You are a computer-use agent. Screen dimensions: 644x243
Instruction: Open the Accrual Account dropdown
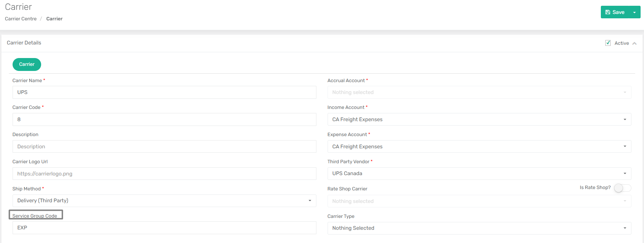479,92
